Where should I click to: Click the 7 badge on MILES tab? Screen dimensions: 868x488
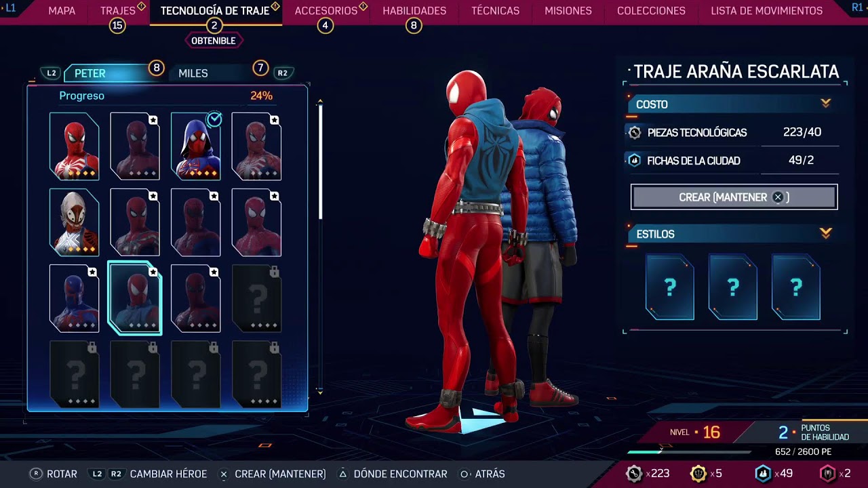(x=260, y=68)
